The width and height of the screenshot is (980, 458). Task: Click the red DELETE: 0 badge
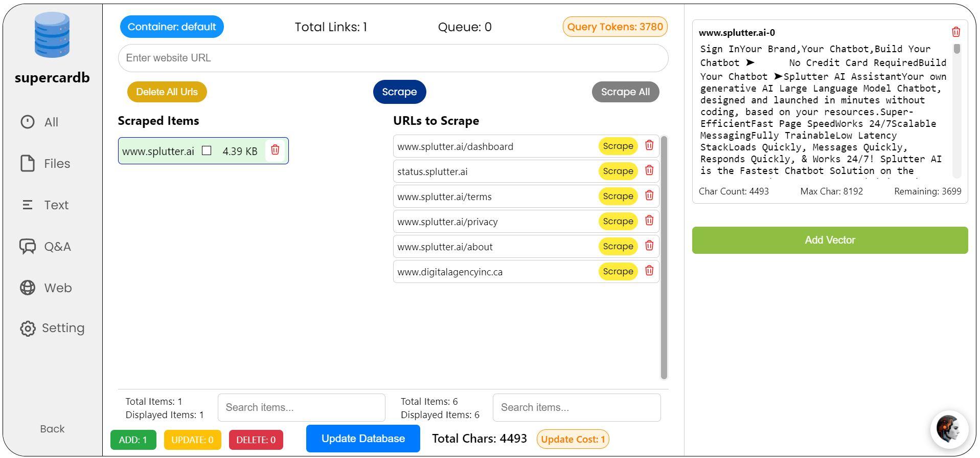point(256,440)
